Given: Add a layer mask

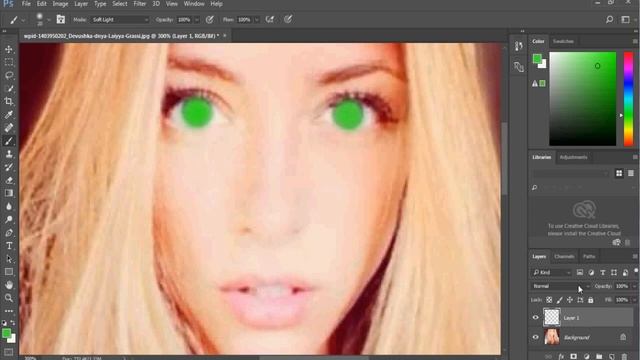Looking at the screenshot, I should [x=573, y=356].
